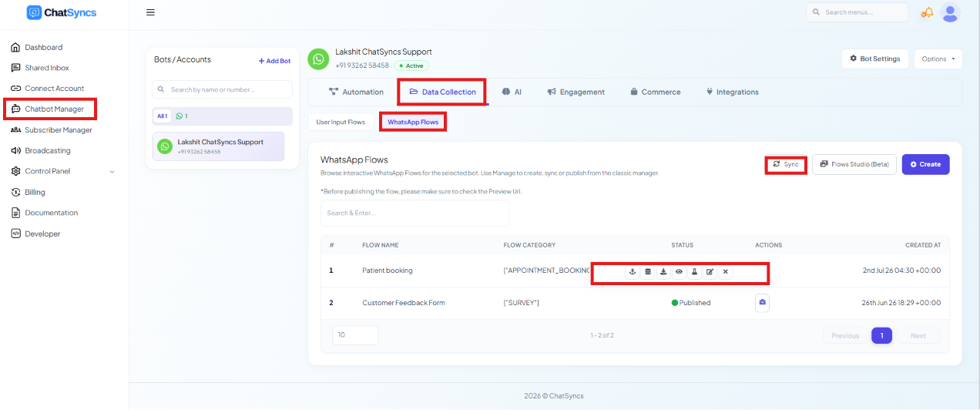Click the download icon for Patient booking
This screenshot has height=410, width=980.
(x=663, y=271)
